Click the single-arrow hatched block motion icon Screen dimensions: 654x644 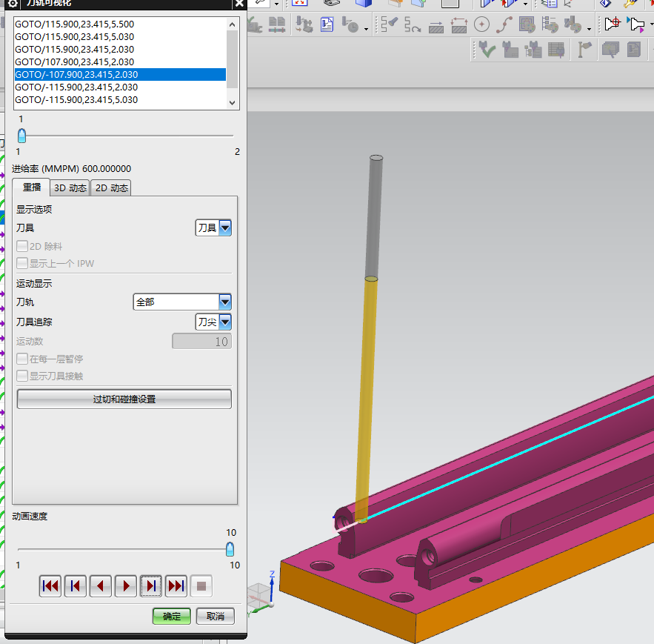point(436,26)
